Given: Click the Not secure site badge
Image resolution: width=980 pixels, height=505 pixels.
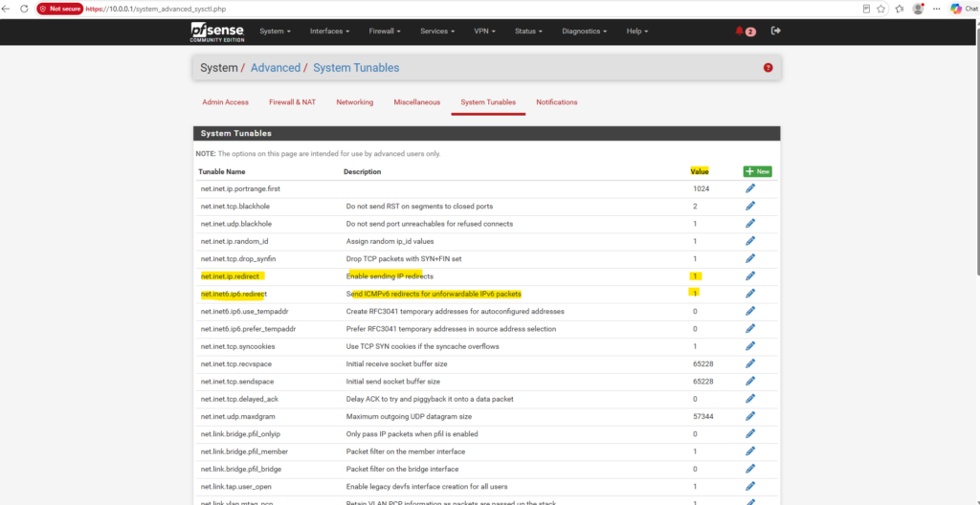Looking at the screenshot, I should (59, 9).
